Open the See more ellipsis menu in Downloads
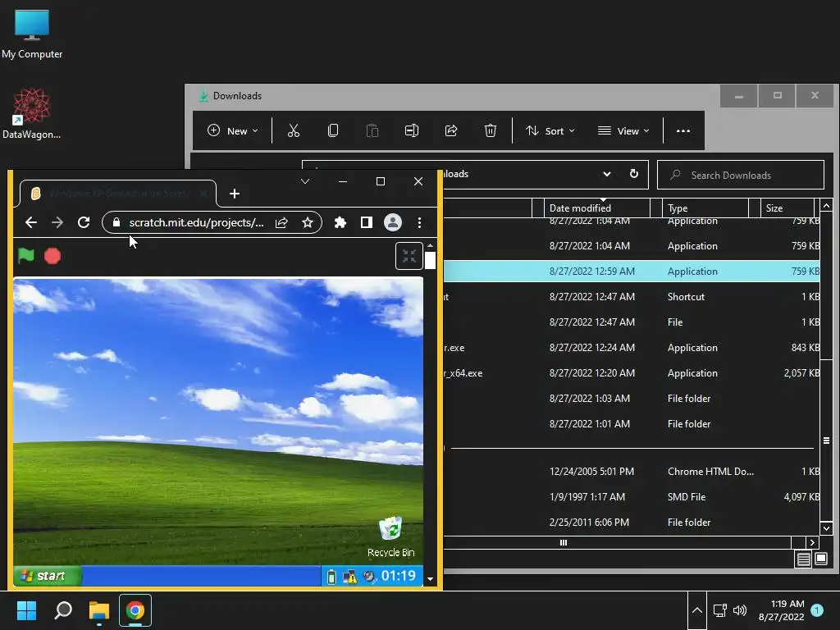The image size is (840, 630). point(683,130)
